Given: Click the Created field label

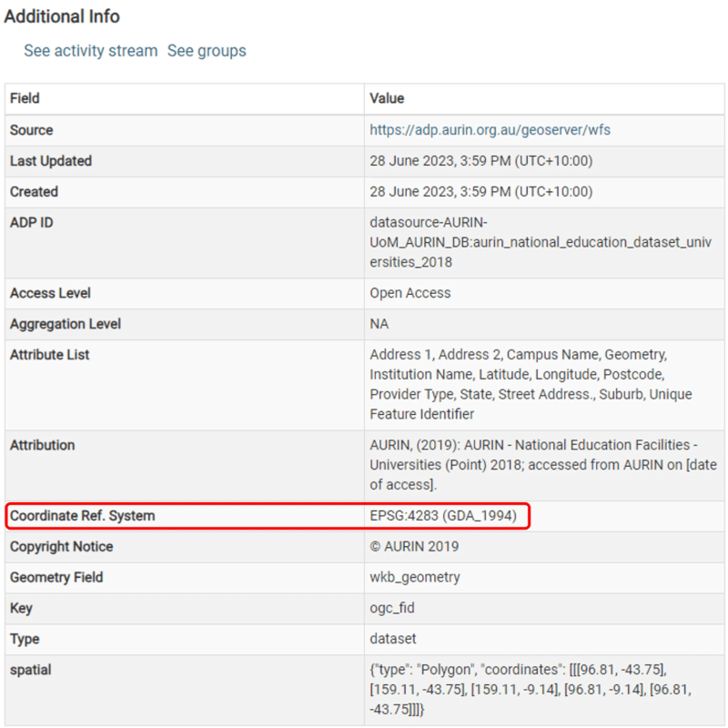Looking at the screenshot, I should click(x=34, y=192).
